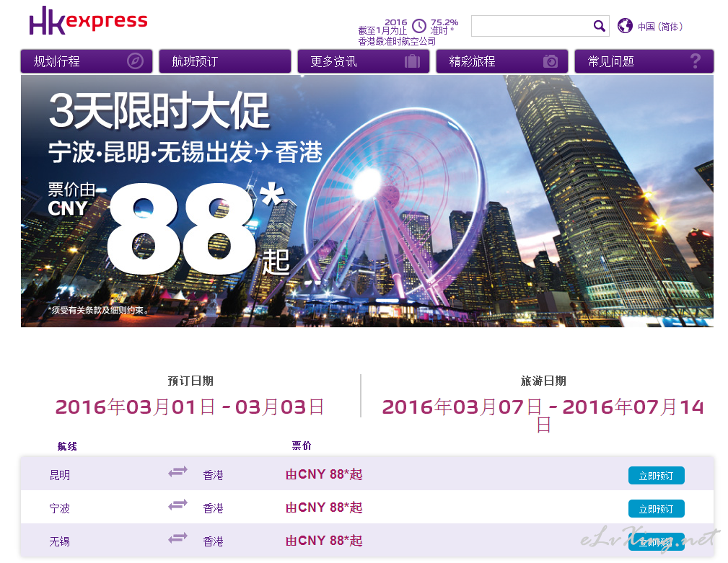
Task: Click the camera icon in 精彩旅程
Action: tap(551, 61)
